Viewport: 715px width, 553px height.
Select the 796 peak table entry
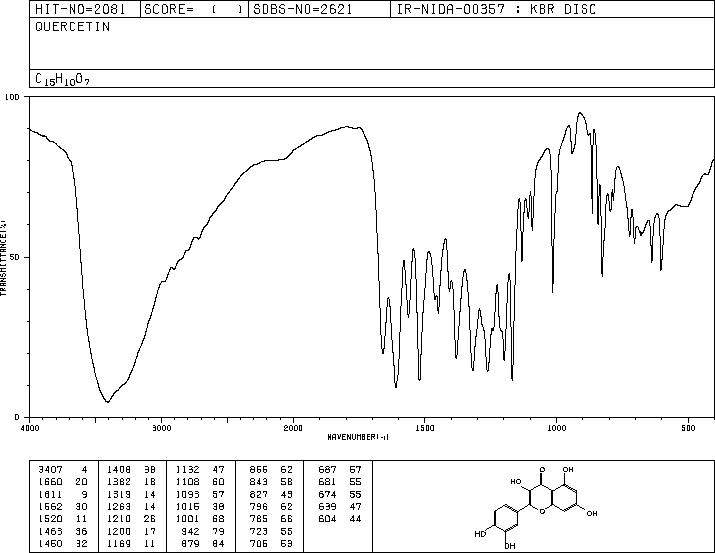271,506
